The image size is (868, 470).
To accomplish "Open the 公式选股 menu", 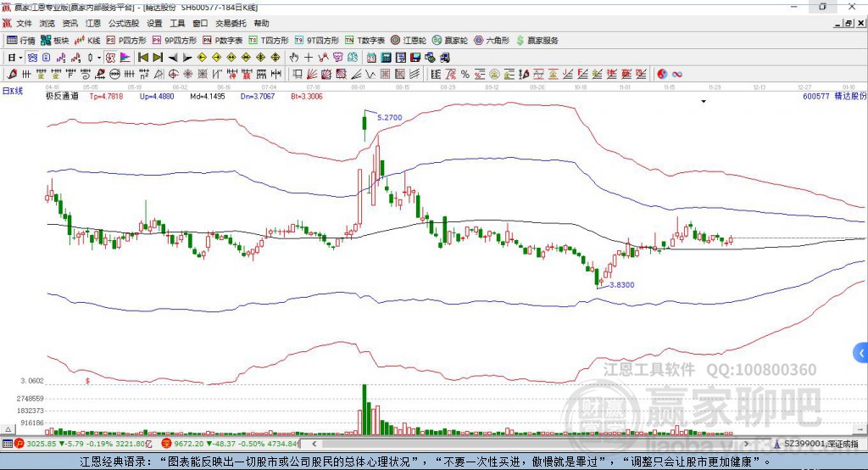I will pyautogui.click(x=124, y=23).
